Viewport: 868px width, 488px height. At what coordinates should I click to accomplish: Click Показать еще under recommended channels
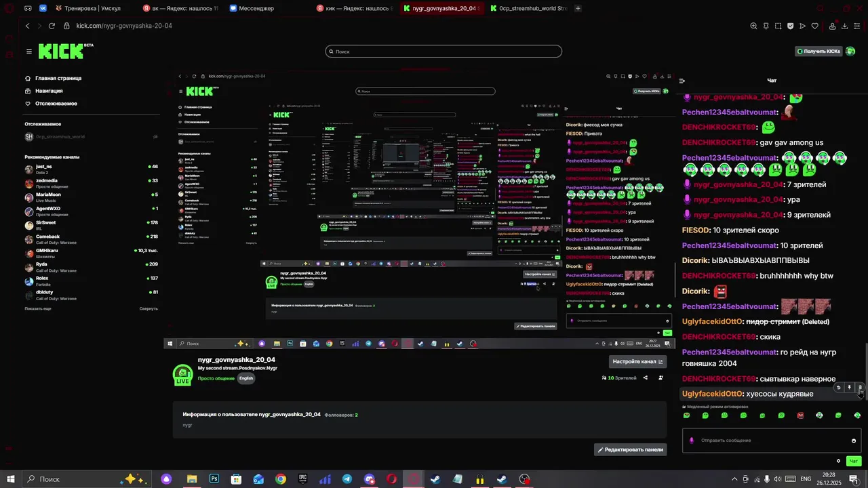pyautogui.click(x=38, y=308)
